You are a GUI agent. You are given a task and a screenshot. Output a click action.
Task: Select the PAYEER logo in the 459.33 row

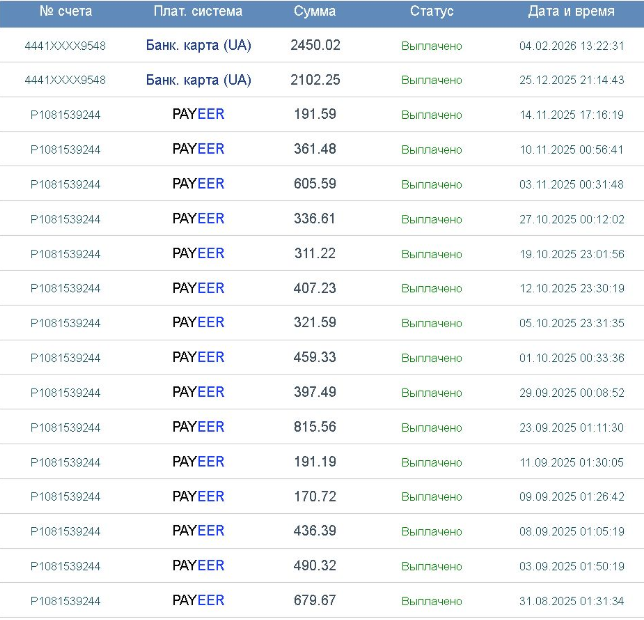198,357
